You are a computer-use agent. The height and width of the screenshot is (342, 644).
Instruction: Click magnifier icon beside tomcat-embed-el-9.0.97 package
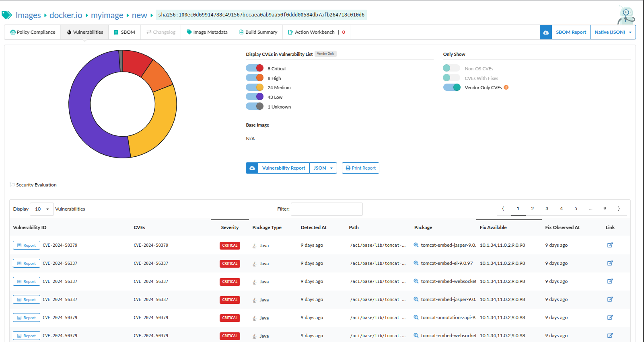(x=416, y=263)
